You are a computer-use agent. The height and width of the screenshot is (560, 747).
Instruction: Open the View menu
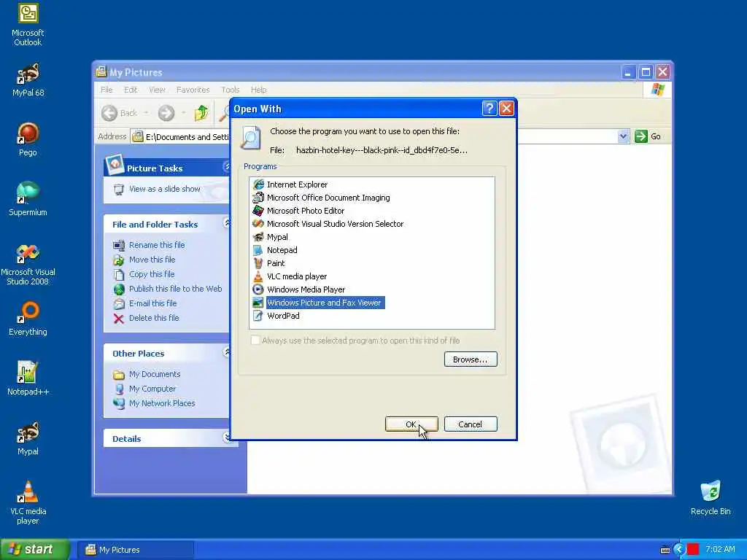pos(157,90)
